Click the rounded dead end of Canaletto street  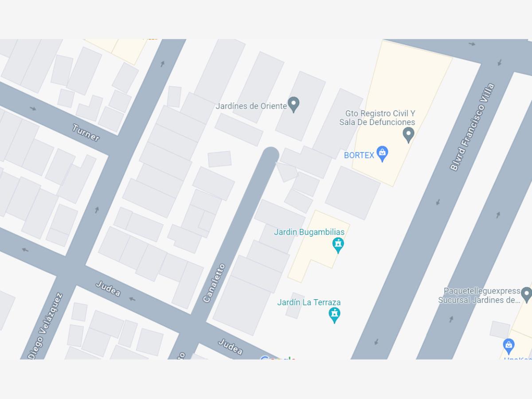pos(270,156)
